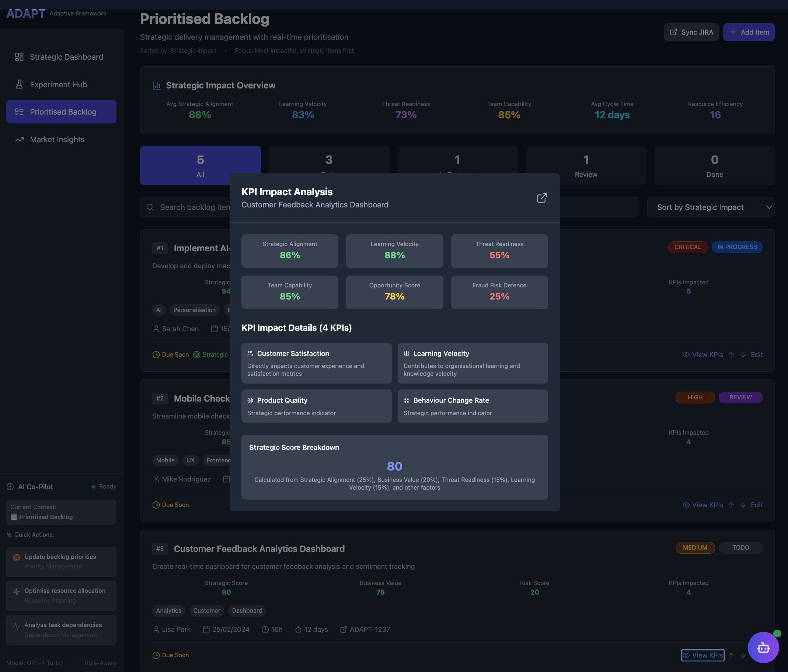Click the Strategic Dashboard grid icon
The width and height of the screenshot is (788, 672).
[x=19, y=57]
